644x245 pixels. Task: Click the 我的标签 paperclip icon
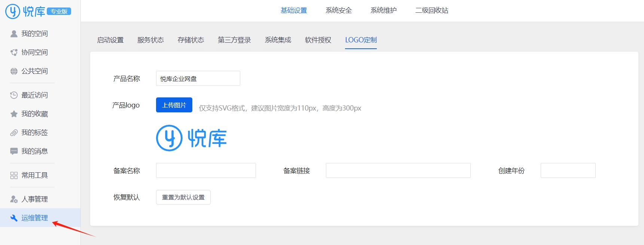(x=14, y=133)
